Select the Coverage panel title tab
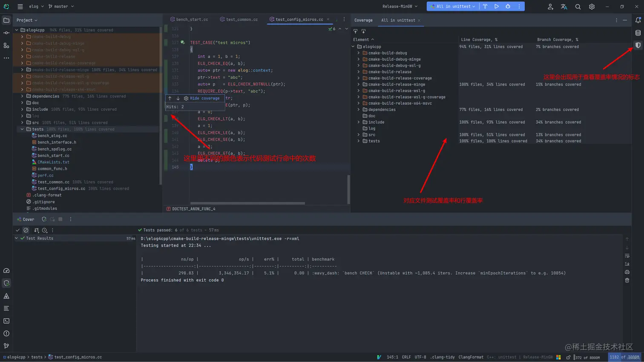The width and height of the screenshot is (644, 362). [363, 20]
